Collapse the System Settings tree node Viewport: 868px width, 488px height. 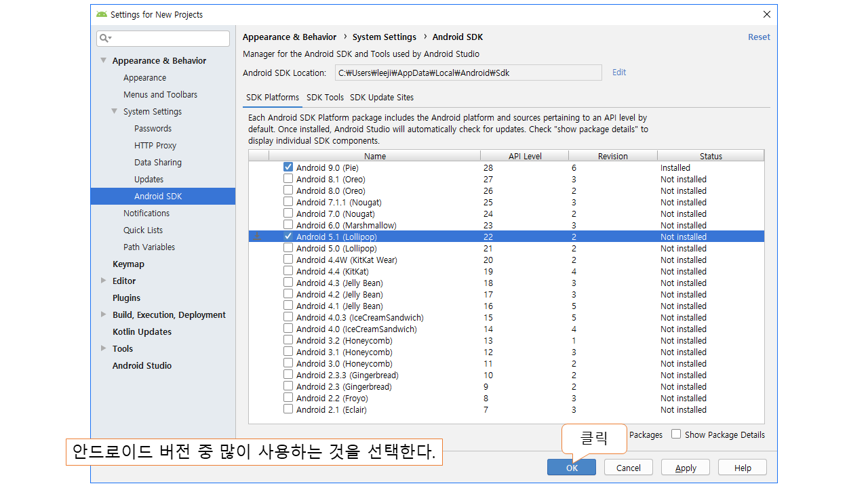pyautogui.click(x=115, y=111)
